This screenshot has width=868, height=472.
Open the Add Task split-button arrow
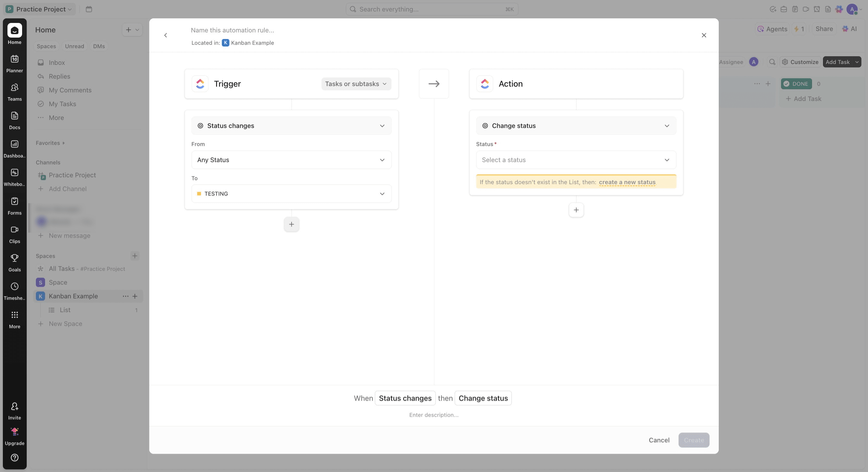pyautogui.click(x=857, y=62)
